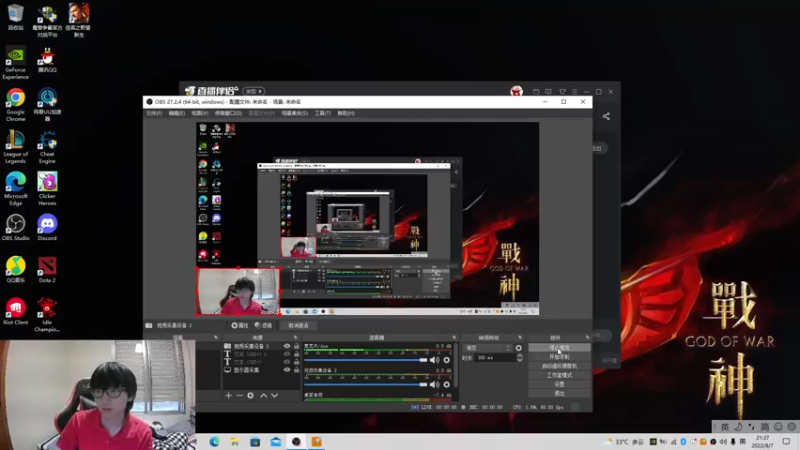Open the Tools menu in OBS
800x450 pixels.
(322, 113)
